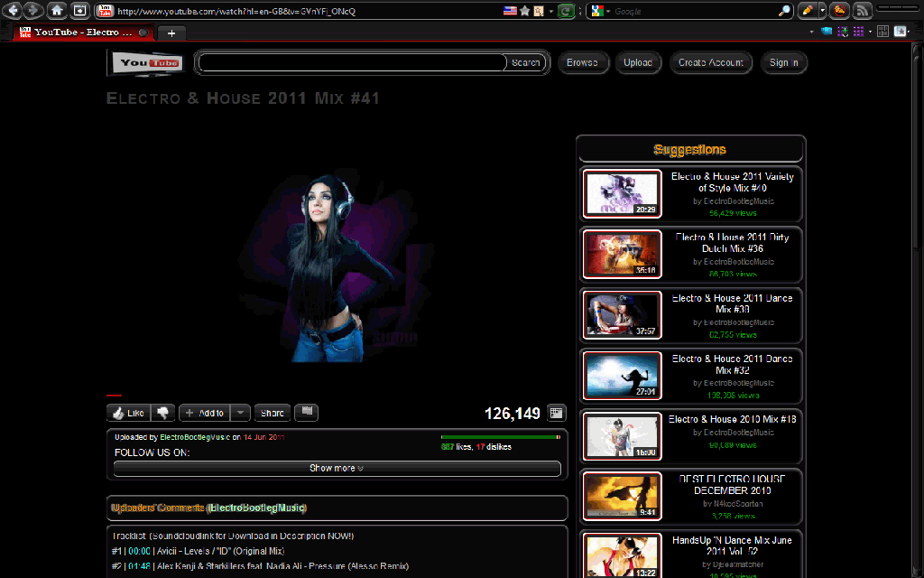Click the N4kedSpartan channel name
This screenshot has width=924, height=578.
point(738,504)
